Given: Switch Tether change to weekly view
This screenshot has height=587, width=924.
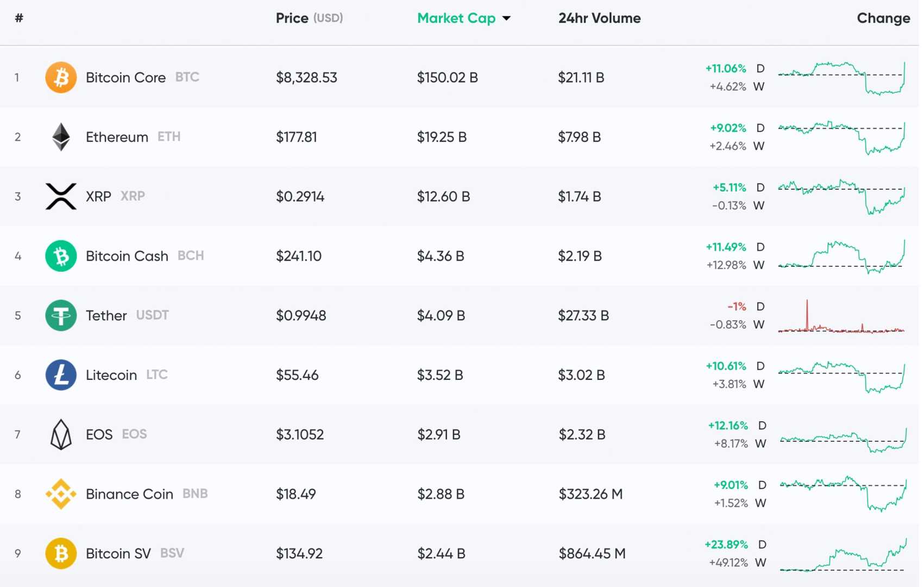Looking at the screenshot, I should (x=760, y=324).
